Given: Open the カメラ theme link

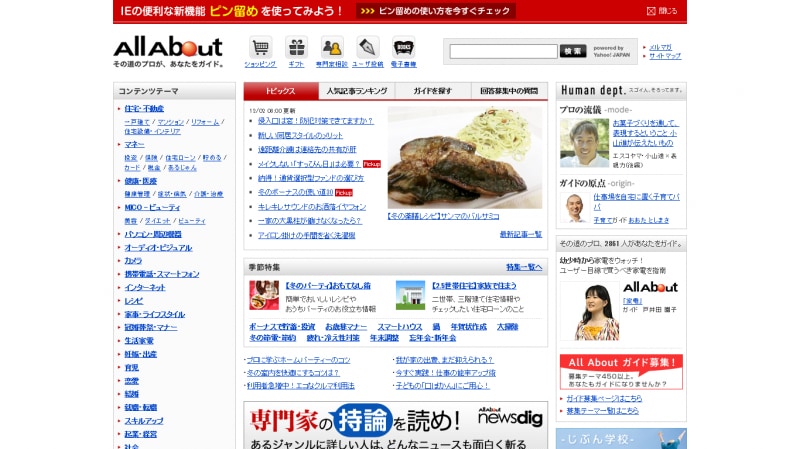Looking at the screenshot, I should click(133, 261).
